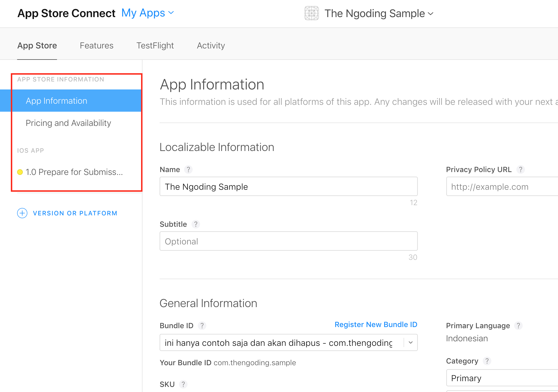The height and width of the screenshot is (392, 558).
Task: Click the Register New Bundle ID link
Action: click(376, 324)
